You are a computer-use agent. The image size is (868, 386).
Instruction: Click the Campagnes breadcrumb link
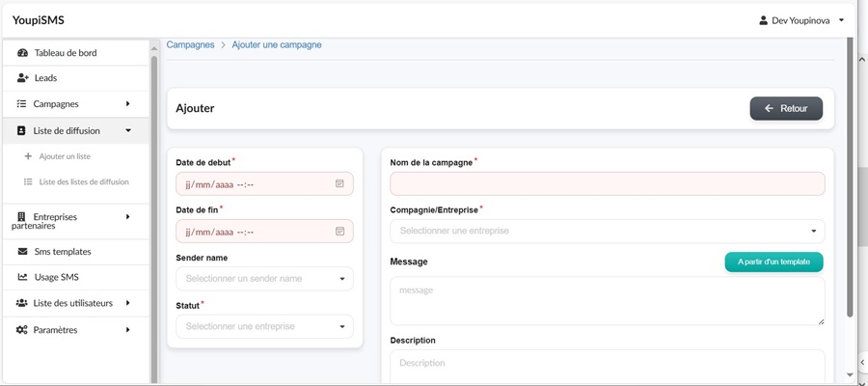point(190,44)
